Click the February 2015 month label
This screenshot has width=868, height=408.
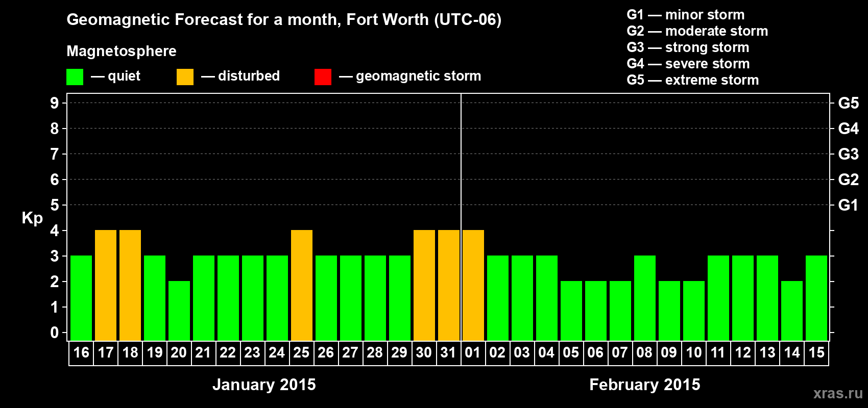point(645,385)
